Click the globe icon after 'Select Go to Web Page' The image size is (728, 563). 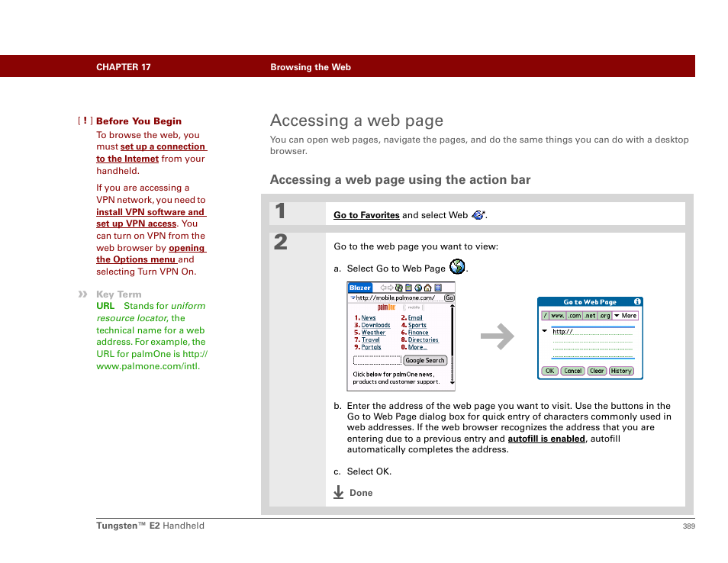[457, 266]
